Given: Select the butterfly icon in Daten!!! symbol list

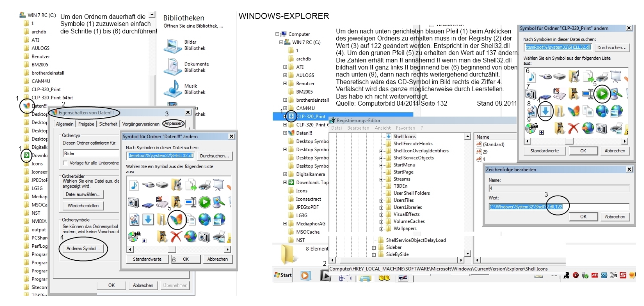Looking at the screenshot, I should [x=177, y=219].
